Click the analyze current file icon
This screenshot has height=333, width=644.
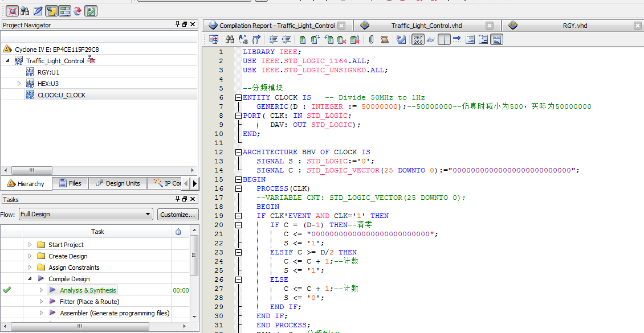tap(401, 39)
